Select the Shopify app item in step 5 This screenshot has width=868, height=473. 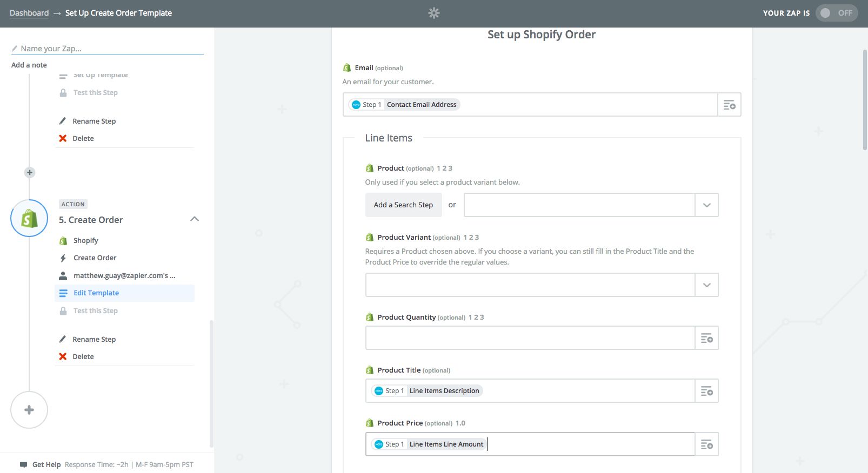tap(86, 240)
